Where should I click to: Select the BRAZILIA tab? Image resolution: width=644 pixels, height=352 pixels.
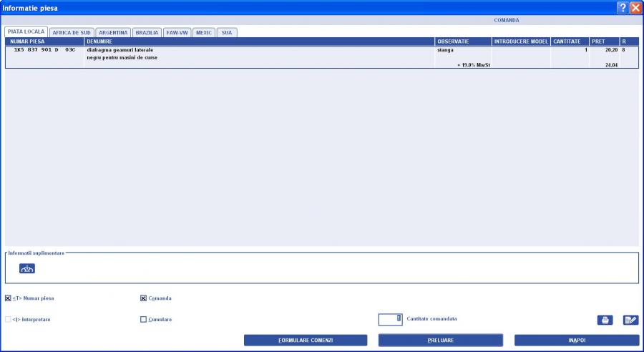147,32
